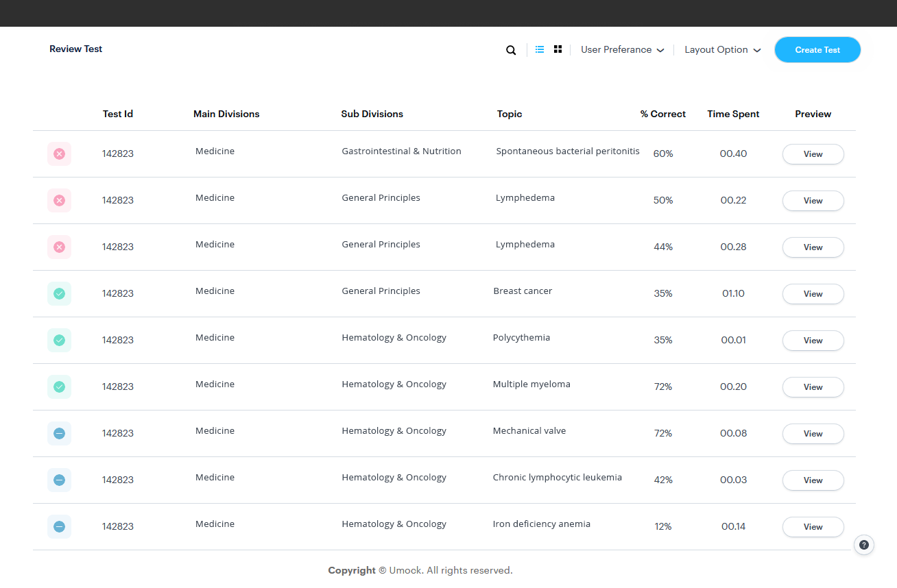Click red X icon on Spontaneous bacterial peritonitis row
Image resolution: width=897 pixels, height=588 pixels.
point(59,154)
